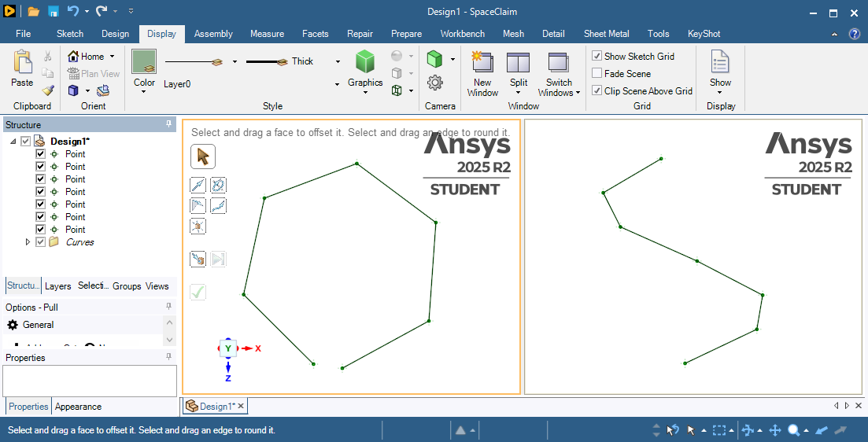Image resolution: width=868 pixels, height=442 pixels.
Task: Switch to the Appearance panel tab
Action: (x=78, y=407)
